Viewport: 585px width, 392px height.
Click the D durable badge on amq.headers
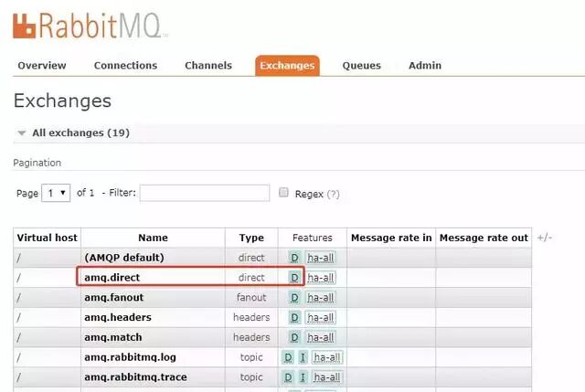point(294,317)
